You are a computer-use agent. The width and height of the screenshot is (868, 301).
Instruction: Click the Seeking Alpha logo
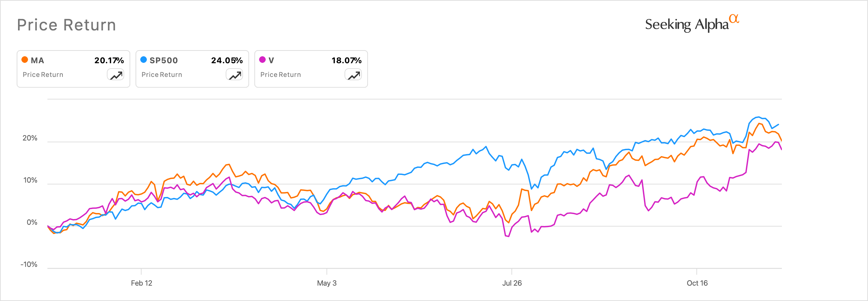[691, 24]
